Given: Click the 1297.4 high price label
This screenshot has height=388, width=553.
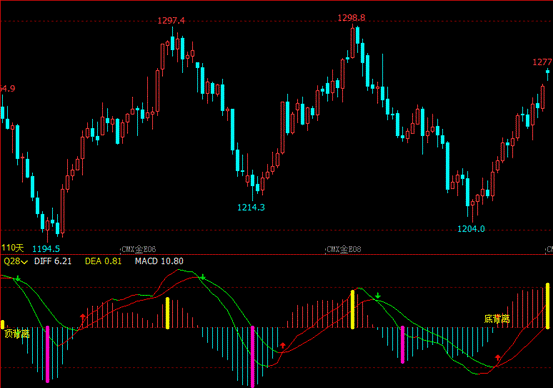Looking at the screenshot, I should click(171, 21).
